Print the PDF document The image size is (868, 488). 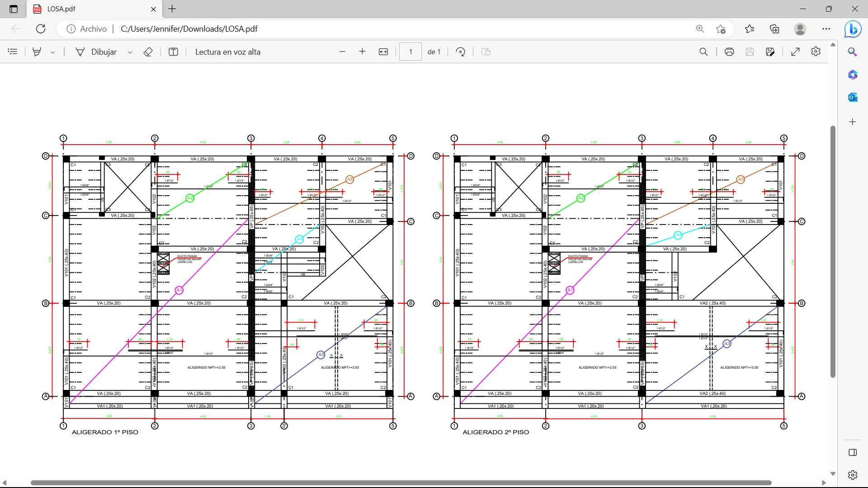pos(729,52)
